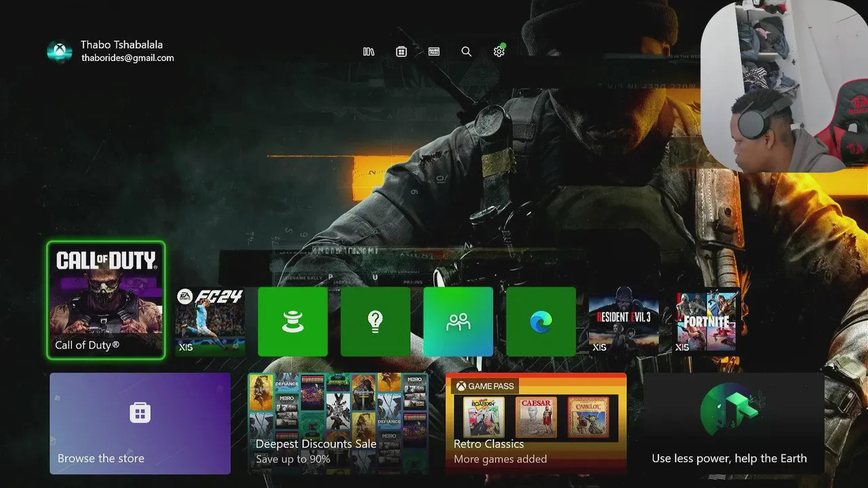Launch the EA Sports FC 24 tile
Screen dimensions: 868x488
click(210, 322)
